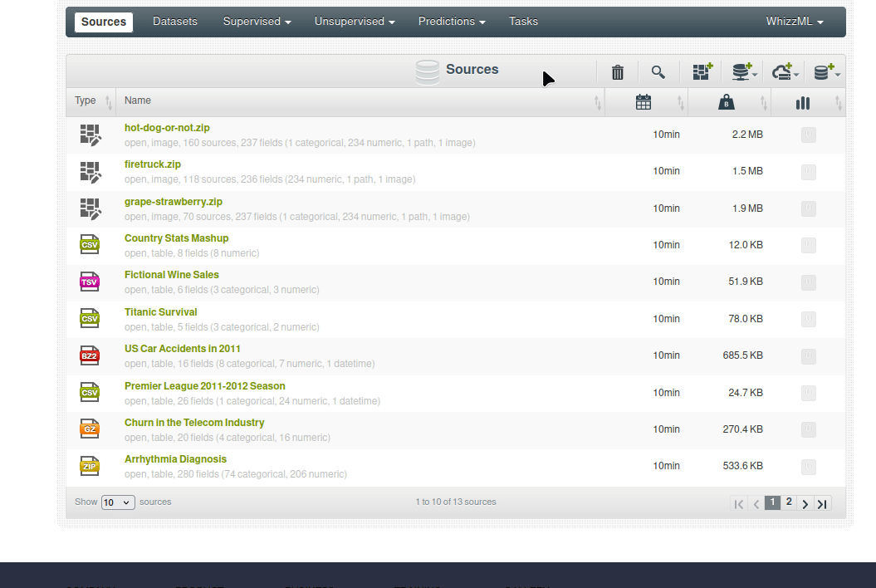
Task: Click the BZ2 file icon for US Car Accidents
Action: tap(90, 355)
